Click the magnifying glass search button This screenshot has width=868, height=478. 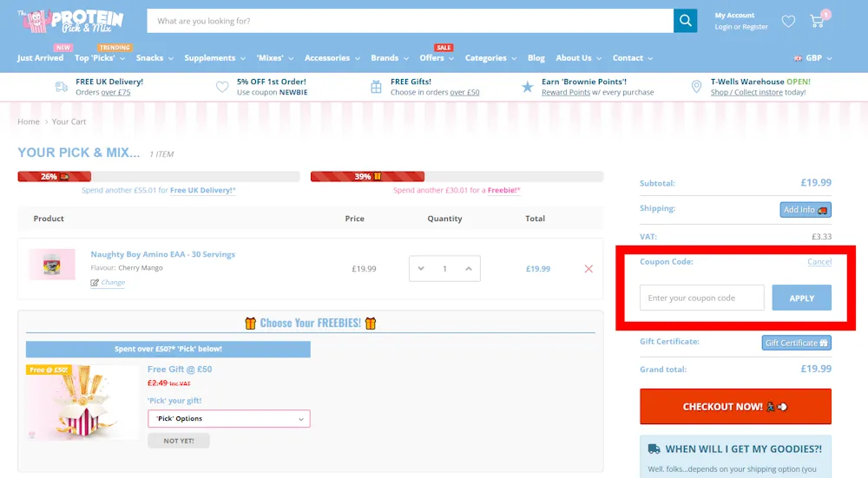(686, 21)
